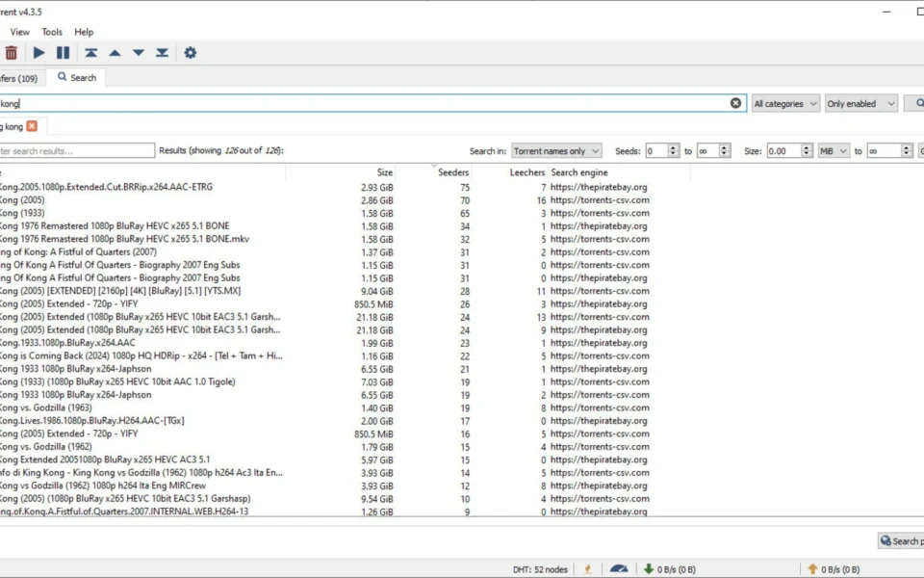Click the move down queue arrow icon
924x578 pixels.
[x=139, y=53]
